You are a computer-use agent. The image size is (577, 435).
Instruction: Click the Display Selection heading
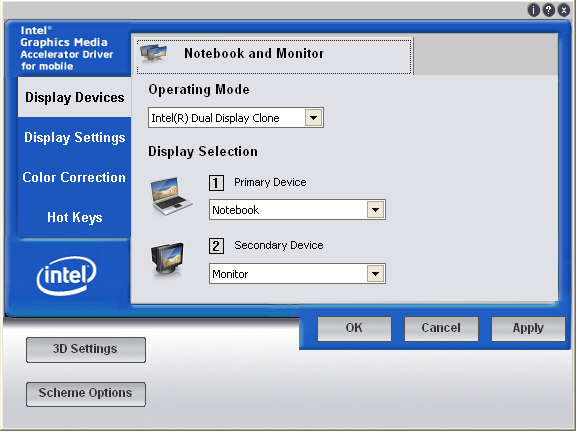point(203,152)
